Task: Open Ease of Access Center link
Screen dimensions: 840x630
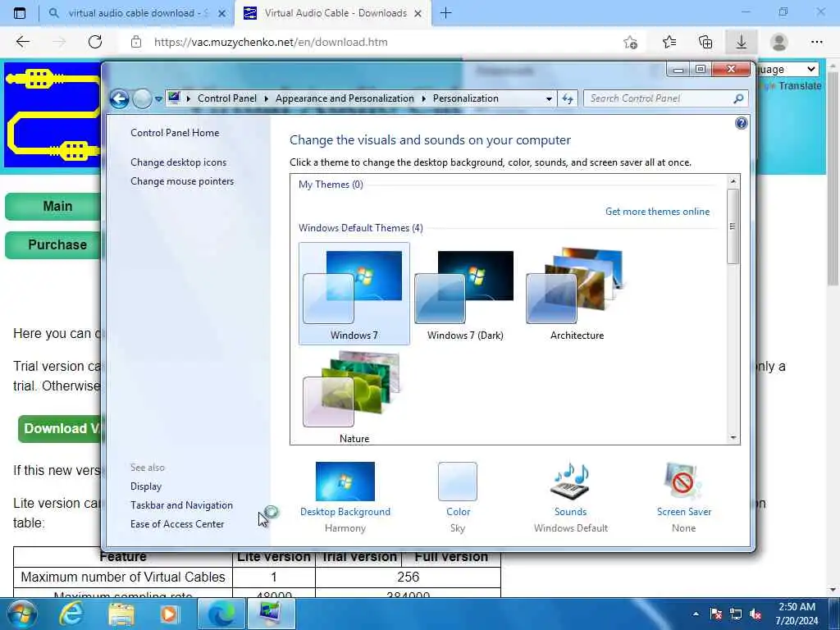Action: pyautogui.click(x=177, y=524)
